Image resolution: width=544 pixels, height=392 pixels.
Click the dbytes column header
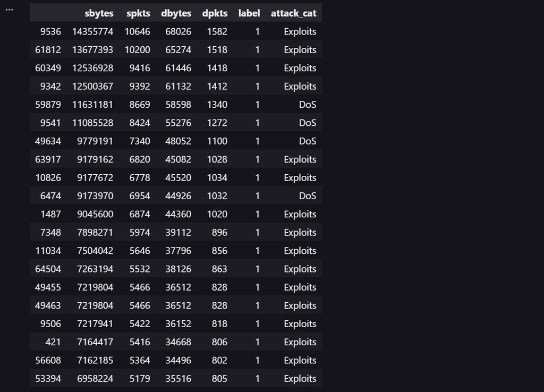(176, 13)
